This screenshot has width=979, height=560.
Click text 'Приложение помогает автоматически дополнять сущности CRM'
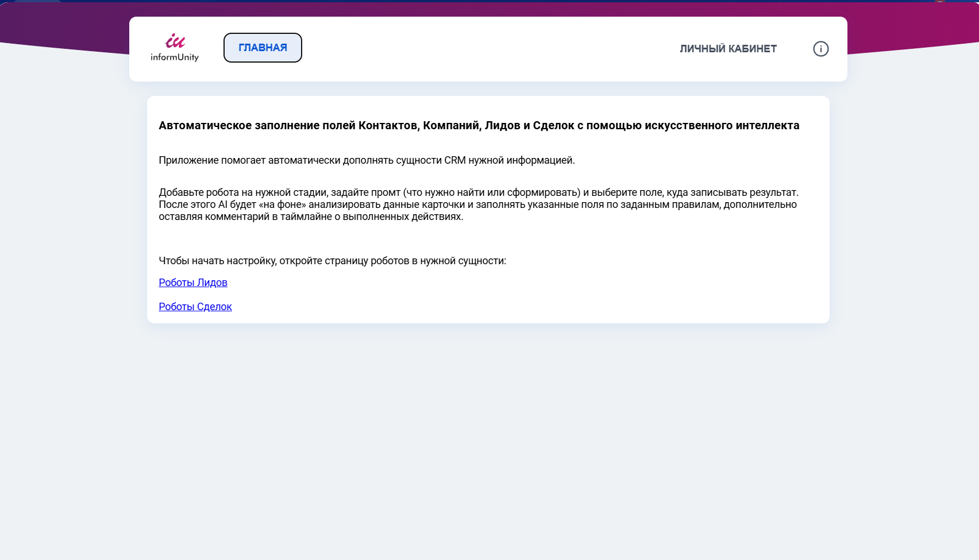[312, 160]
